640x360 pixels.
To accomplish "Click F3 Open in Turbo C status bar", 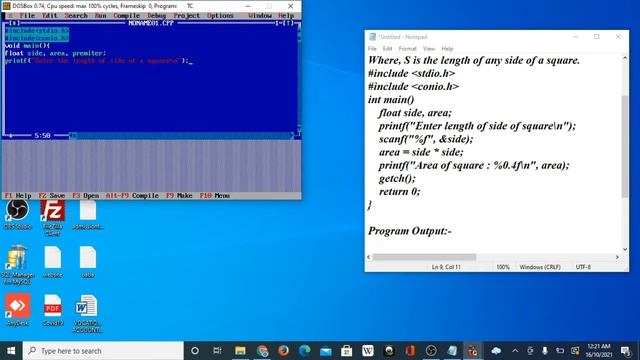I will coord(85,196).
